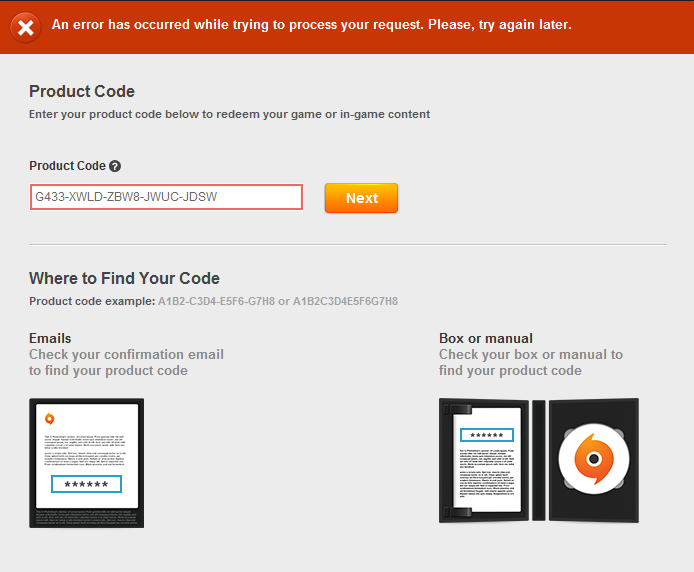Click the main 'Product Code' page title
Viewport: 694px width, 572px height.
pyautogui.click(x=82, y=91)
